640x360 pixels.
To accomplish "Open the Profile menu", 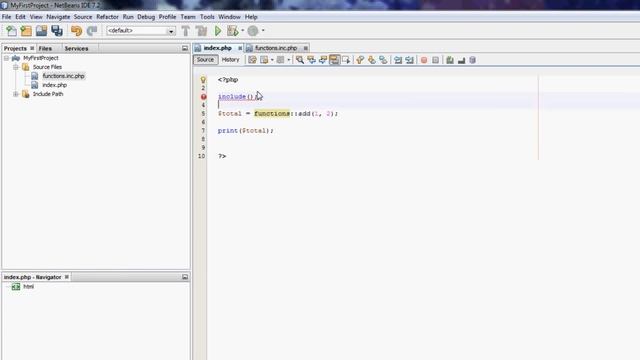I will tap(167, 17).
